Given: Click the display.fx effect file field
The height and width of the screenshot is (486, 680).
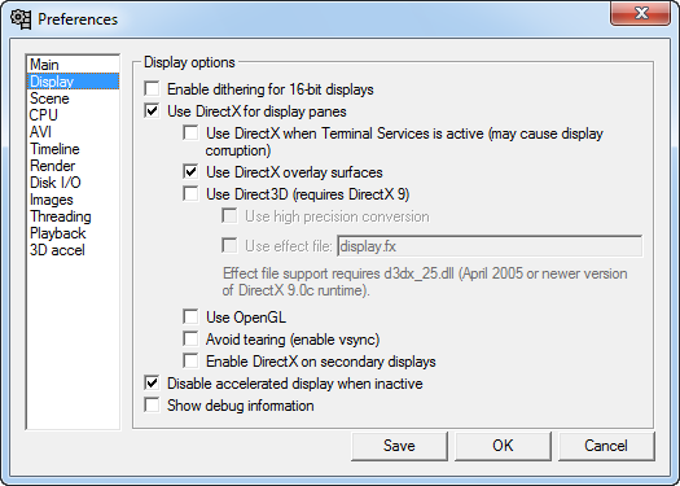Looking at the screenshot, I should coord(488,245).
